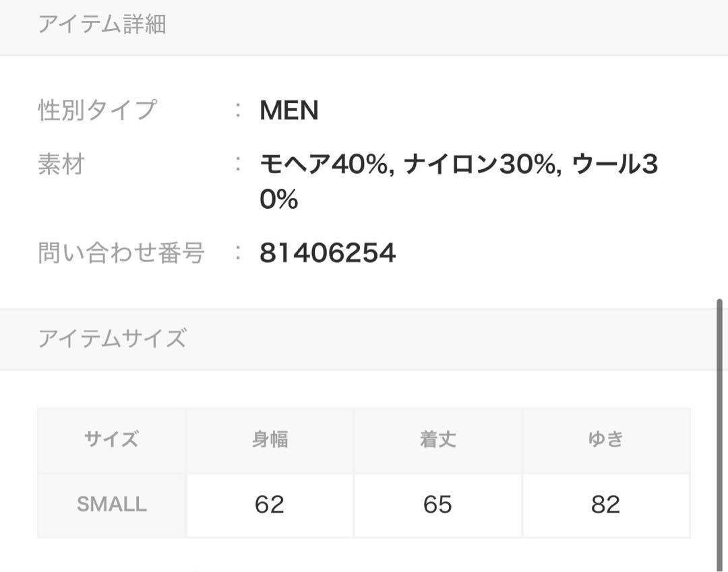Click the ゆき column header
Screen dimensions: 728x572
[606, 441]
